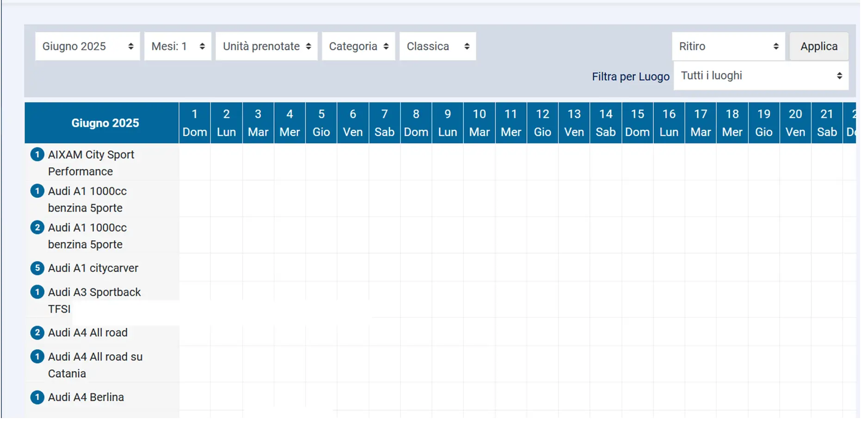Click the "5" badge next to Audi A1 citycarver
Viewport: 868px width, 425px height.
tap(37, 268)
